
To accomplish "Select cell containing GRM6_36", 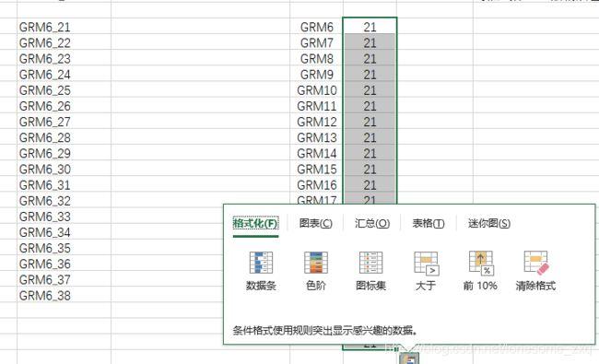I will coord(65,264).
